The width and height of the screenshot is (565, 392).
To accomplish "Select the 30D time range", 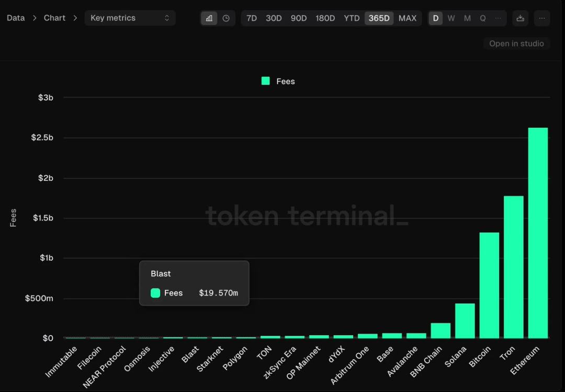I will click(274, 18).
